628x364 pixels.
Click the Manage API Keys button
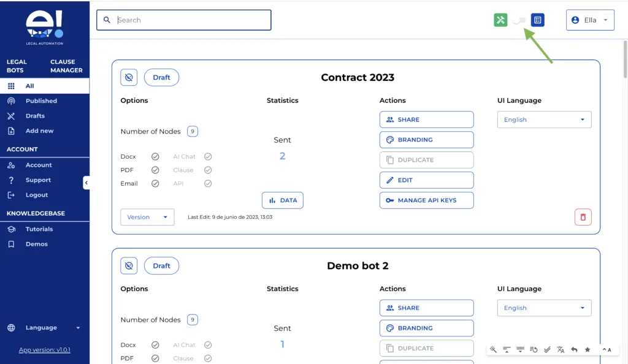(426, 200)
